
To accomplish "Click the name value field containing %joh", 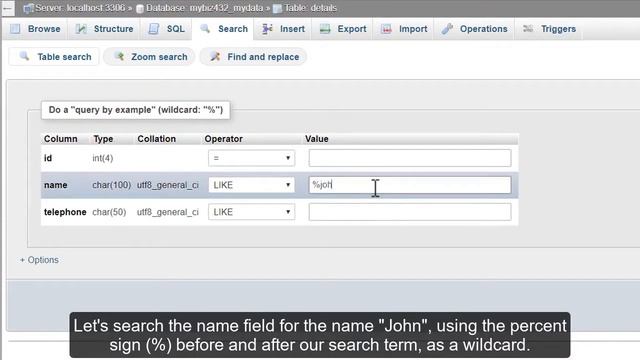I will pos(410,185).
